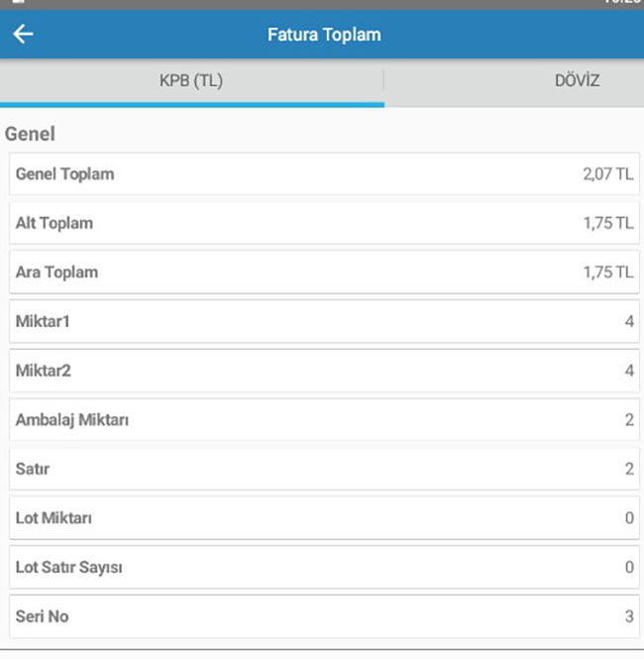This screenshot has height=659, width=644.
Task: Tap the Alt Toplam 1,75 TL amount
Action: click(608, 223)
